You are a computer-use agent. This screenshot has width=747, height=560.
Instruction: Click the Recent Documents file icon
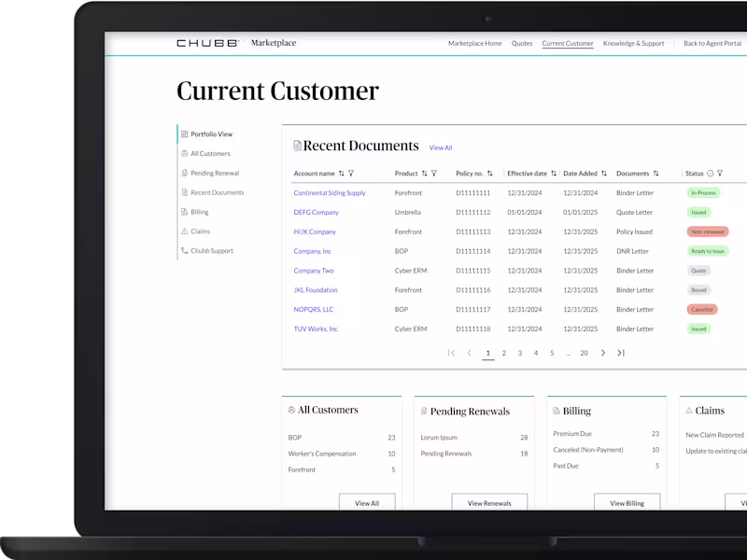pyautogui.click(x=185, y=192)
